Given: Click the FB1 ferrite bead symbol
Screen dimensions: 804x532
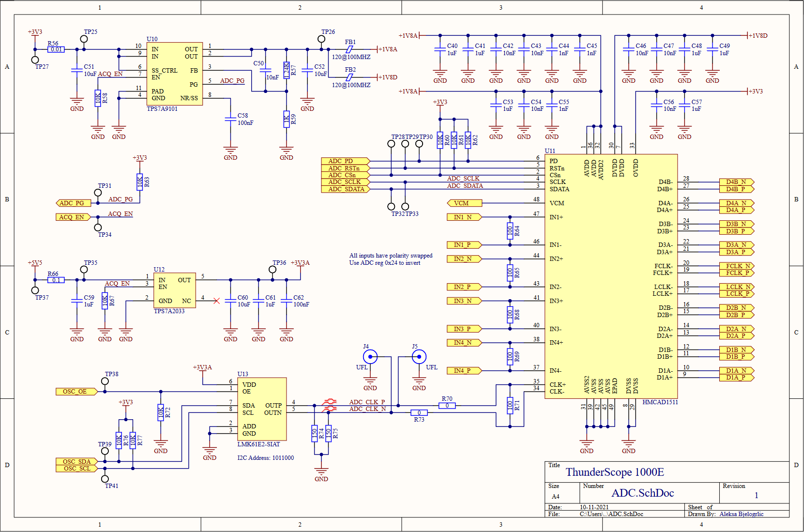Looking at the screenshot, I should click(x=349, y=49).
